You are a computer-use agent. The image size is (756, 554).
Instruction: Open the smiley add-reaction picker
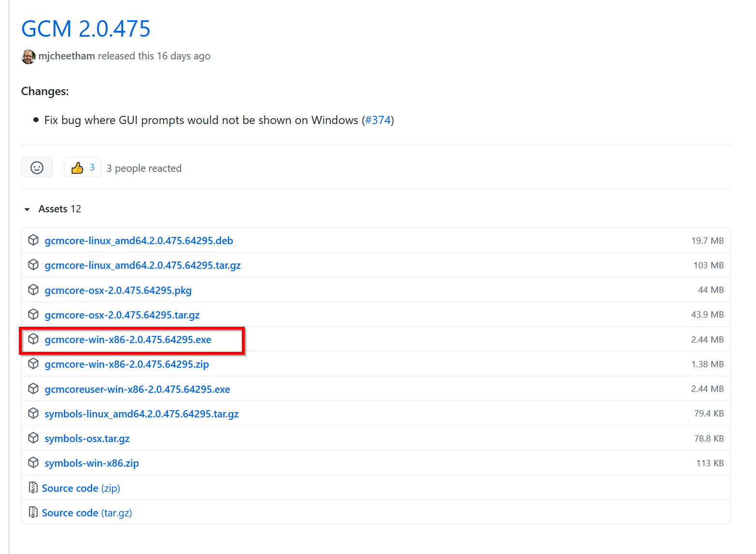[37, 167]
